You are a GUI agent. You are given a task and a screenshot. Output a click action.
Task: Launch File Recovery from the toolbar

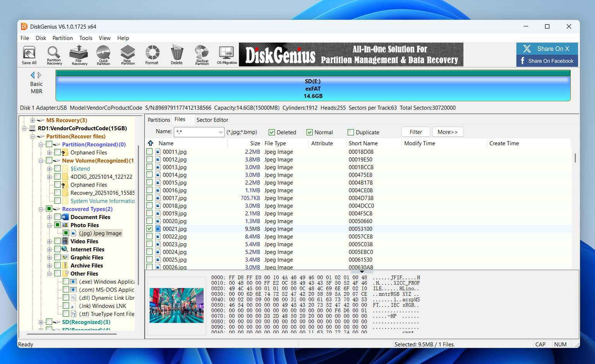click(79, 54)
